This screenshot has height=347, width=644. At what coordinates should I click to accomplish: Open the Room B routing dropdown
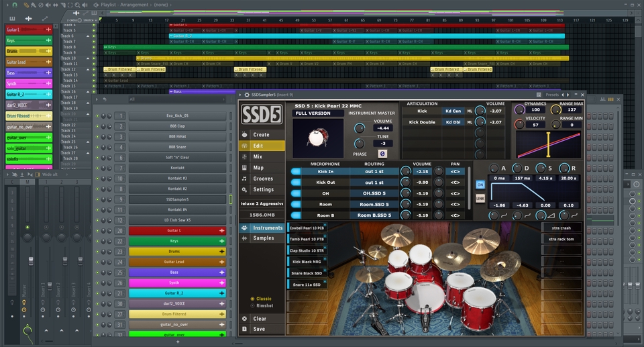click(374, 215)
